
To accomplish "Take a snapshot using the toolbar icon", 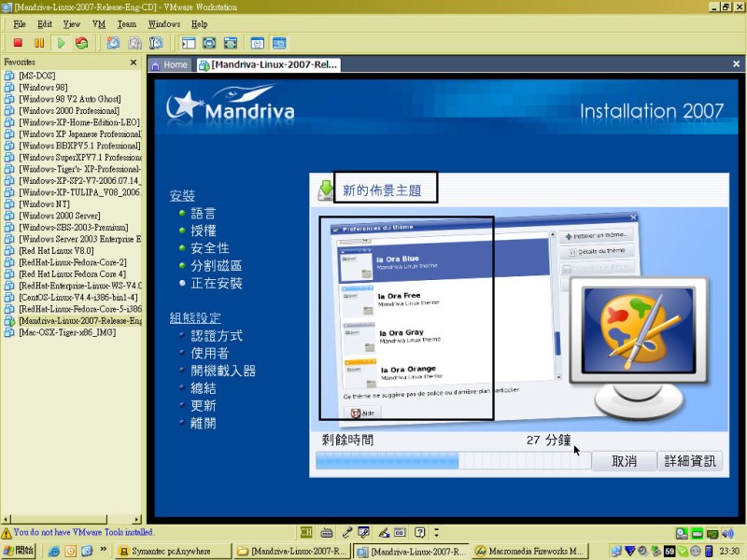I will tap(113, 43).
